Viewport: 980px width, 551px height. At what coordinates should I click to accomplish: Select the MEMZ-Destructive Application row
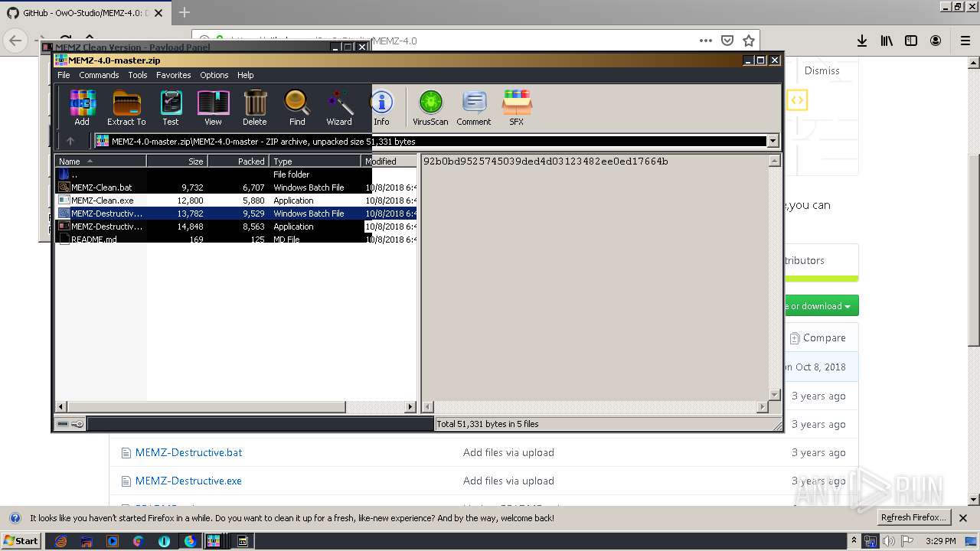(x=236, y=227)
